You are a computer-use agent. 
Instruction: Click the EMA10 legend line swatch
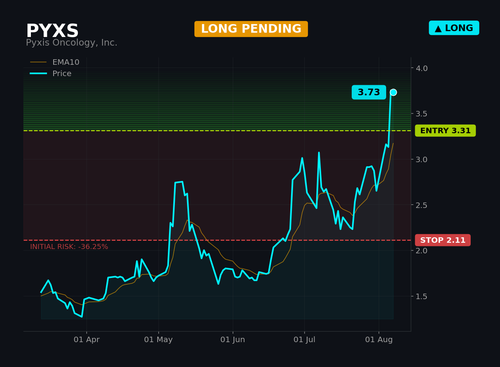(x=38, y=62)
